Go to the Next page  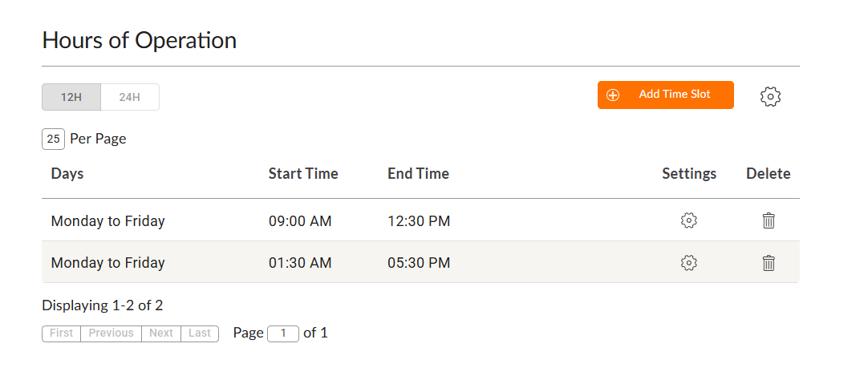pyautogui.click(x=161, y=333)
